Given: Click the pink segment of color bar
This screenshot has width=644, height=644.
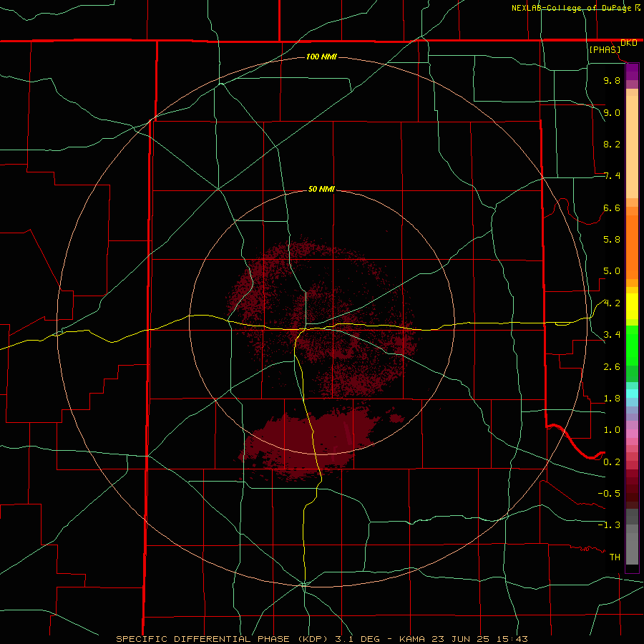Looking at the screenshot, I should [632, 434].
